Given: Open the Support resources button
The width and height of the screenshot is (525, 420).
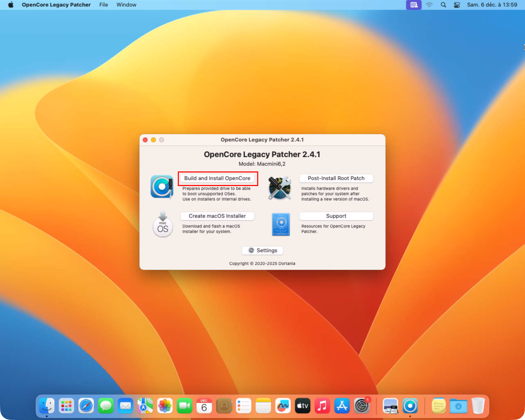Looking at the screenshot, I should click(x=336, y=216).
